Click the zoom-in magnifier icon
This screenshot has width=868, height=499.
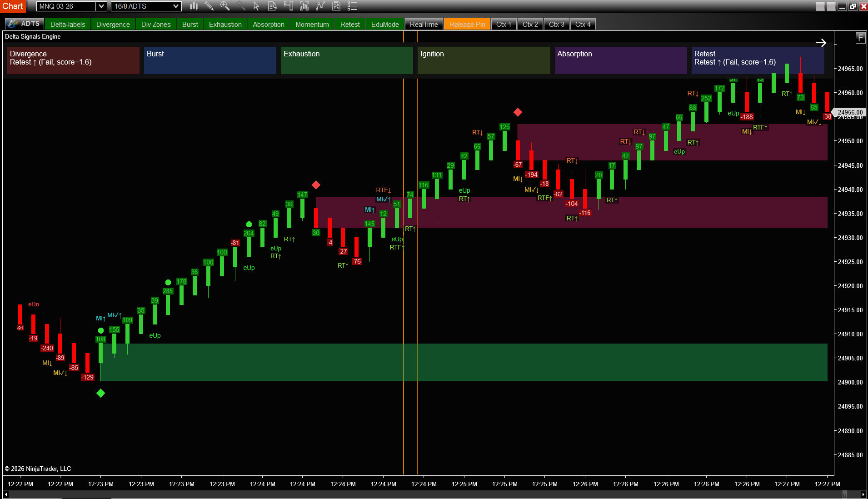(224, 6)
